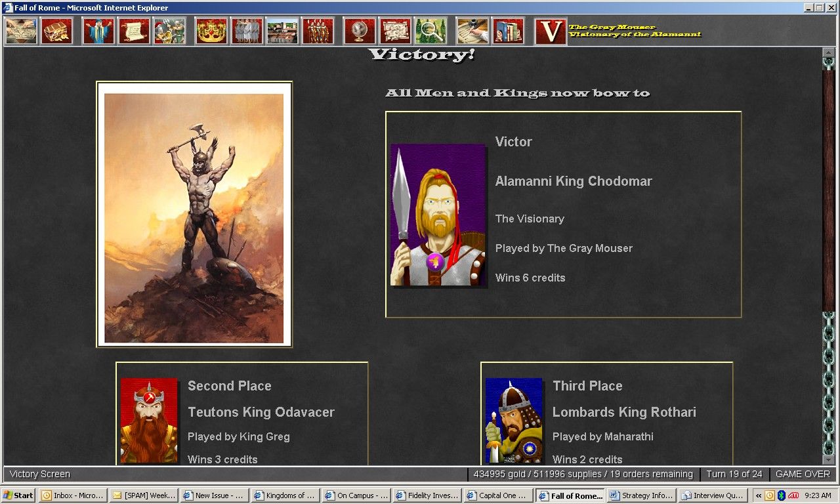
Task: Click 'Wins 6 credits' text
Action: 530,278
